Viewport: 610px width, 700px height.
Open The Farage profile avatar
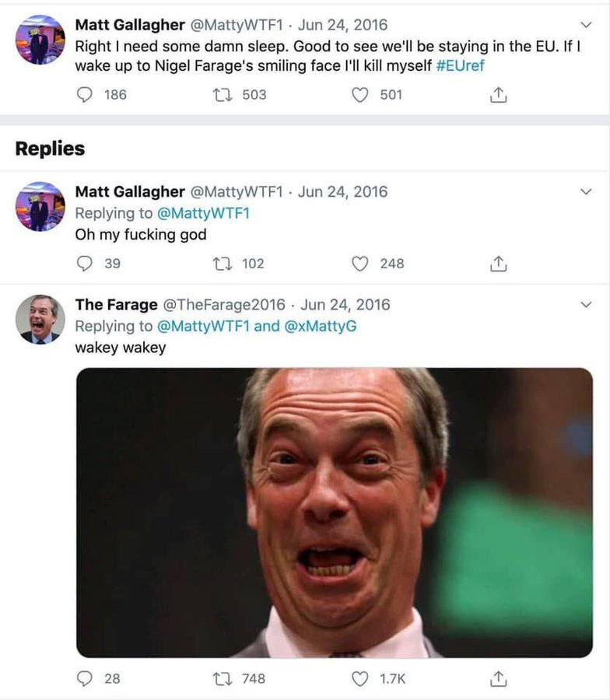(40, 319)
